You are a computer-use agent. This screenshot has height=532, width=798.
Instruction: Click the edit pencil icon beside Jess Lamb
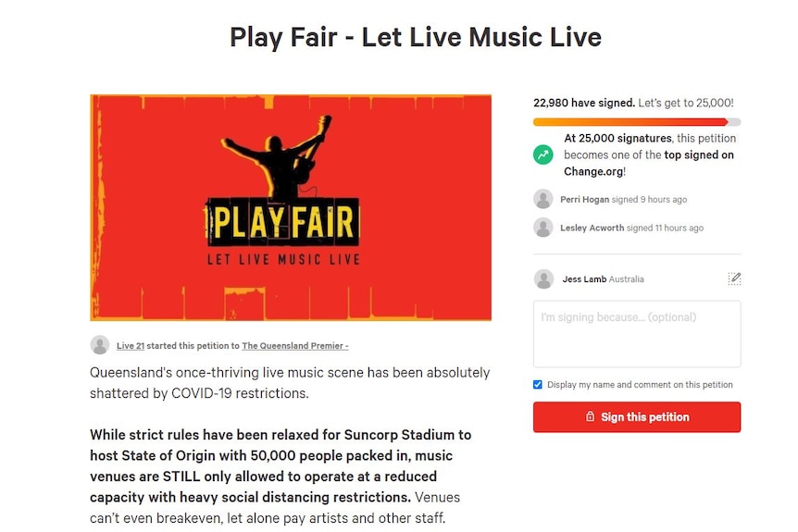tap(734, 278)
